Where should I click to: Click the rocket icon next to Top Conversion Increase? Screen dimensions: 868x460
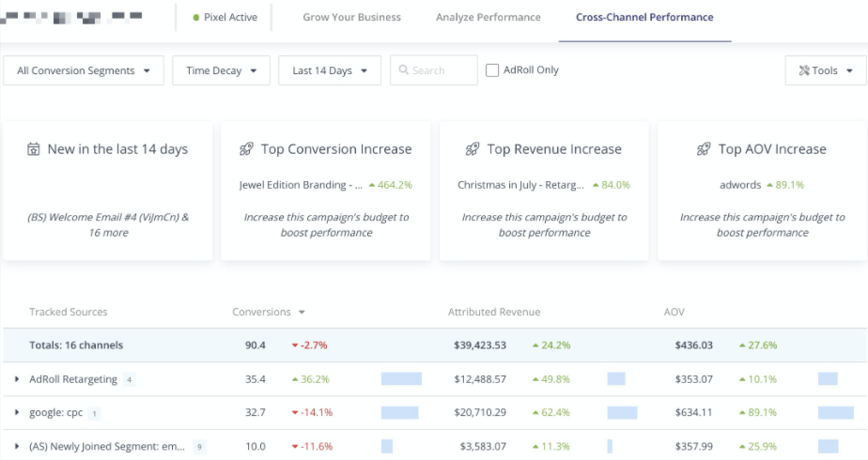click(x=247, y=149)
